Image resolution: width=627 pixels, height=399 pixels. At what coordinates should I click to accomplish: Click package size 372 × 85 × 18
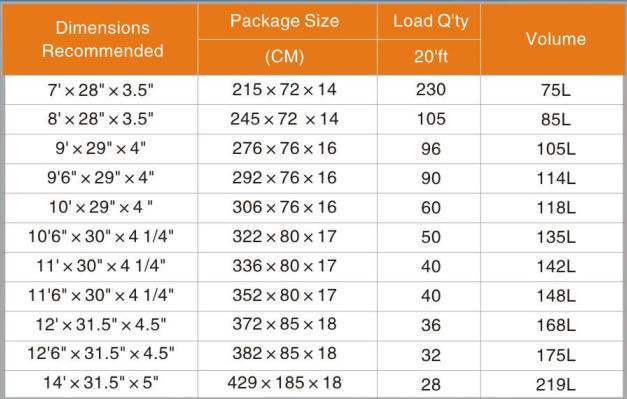[x=287, y=325]
